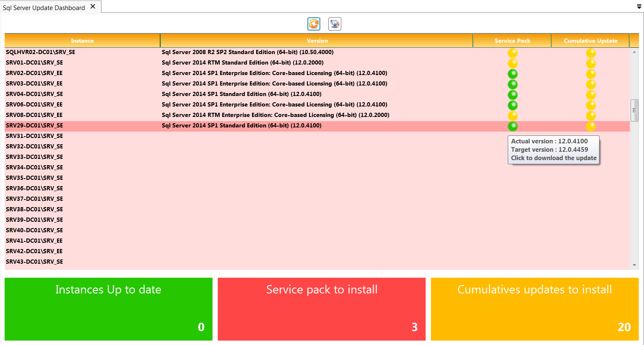Image resolution: width=644 pixels, height=345 pixels.
Task: Sort by the Cumulative Update column header
Action: pyautogui.click(x=590, y=41)
